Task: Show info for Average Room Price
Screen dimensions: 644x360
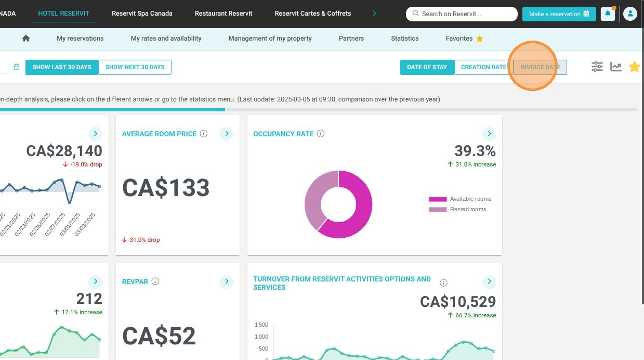Action: click(x=204, y=134)
